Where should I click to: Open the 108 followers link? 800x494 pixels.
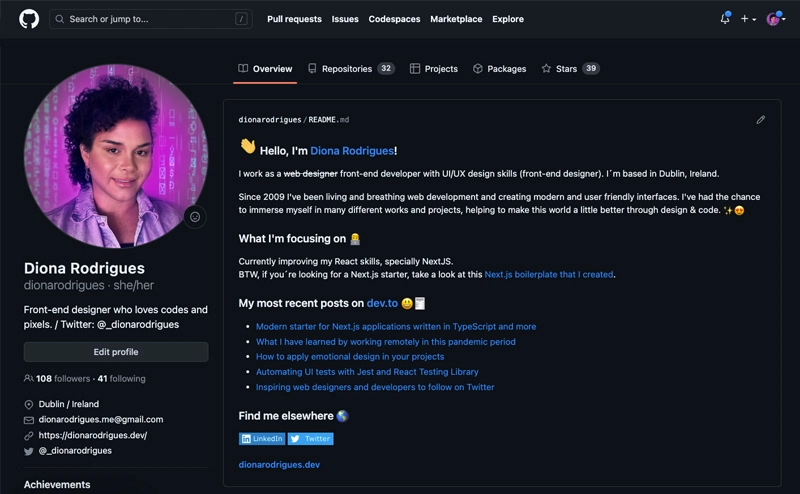[x=62, y=379]
